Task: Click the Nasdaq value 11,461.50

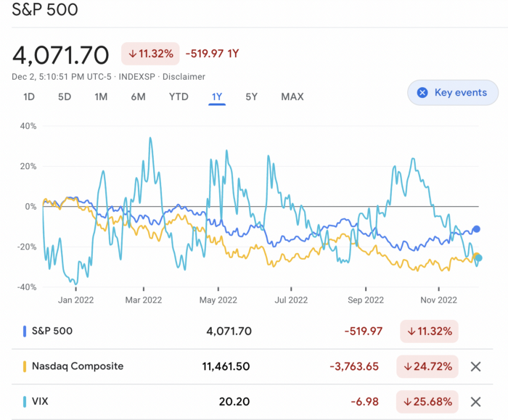Action: [226, 366]
